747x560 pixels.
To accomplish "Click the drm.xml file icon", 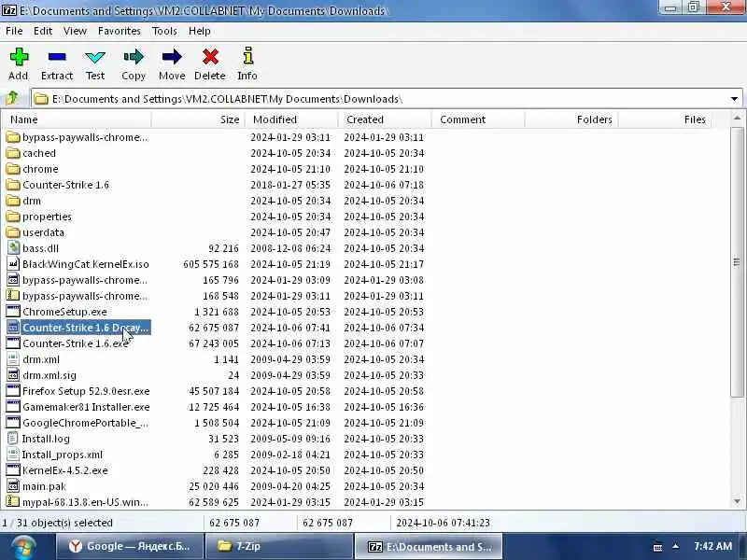I will [13, 359].
